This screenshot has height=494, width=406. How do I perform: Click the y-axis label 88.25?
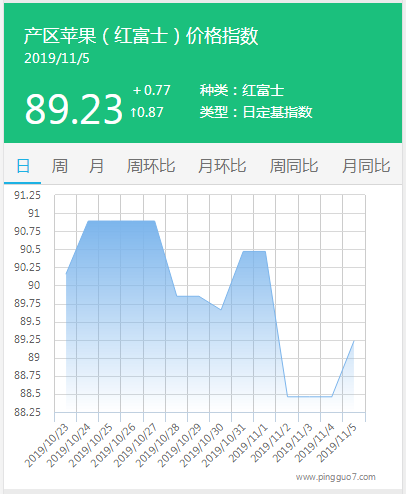[x=27, y=412]
